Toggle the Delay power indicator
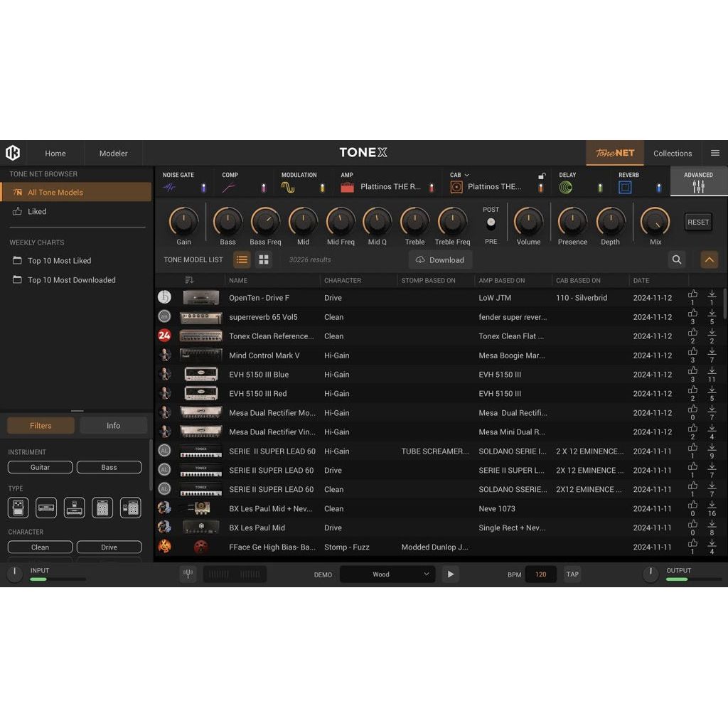The image size is (728, 728). pyautogui.click(x=600, y=188)
